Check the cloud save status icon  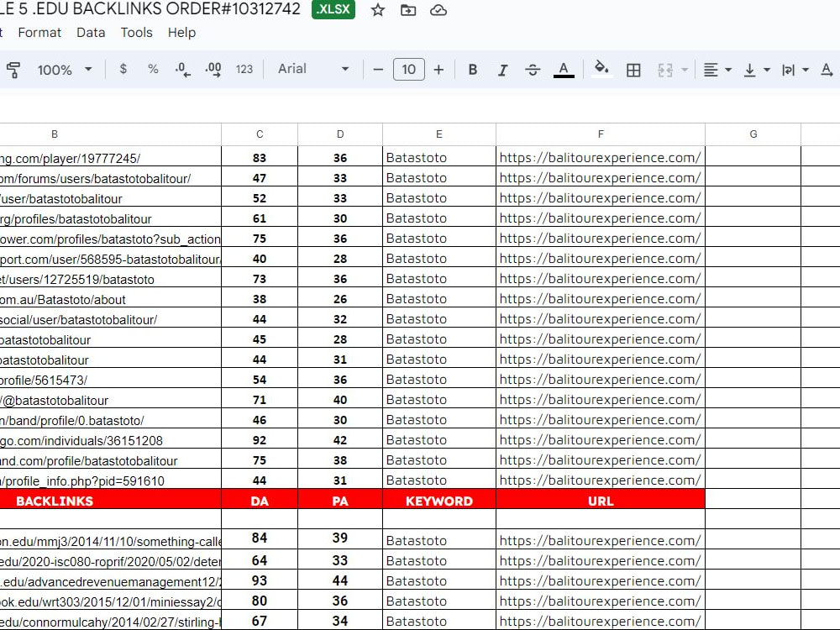tap(438, 10)
